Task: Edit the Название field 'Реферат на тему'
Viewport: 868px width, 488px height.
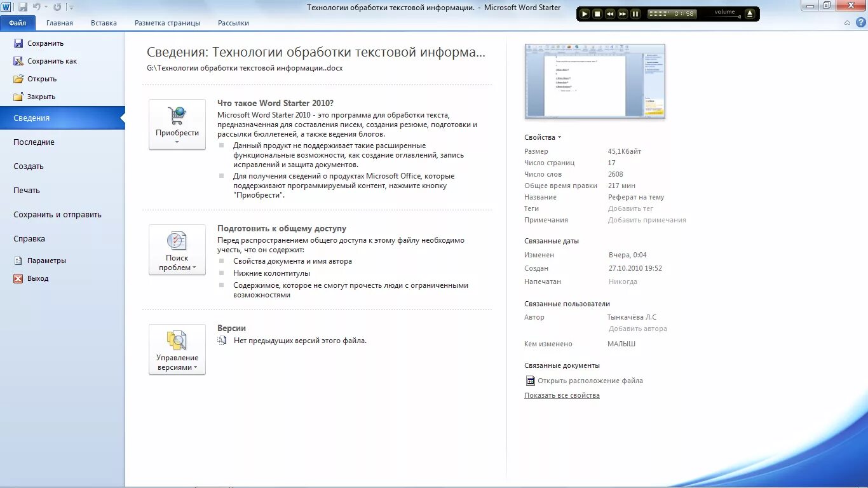Action: pyautogui.click(x=636, y=197)
